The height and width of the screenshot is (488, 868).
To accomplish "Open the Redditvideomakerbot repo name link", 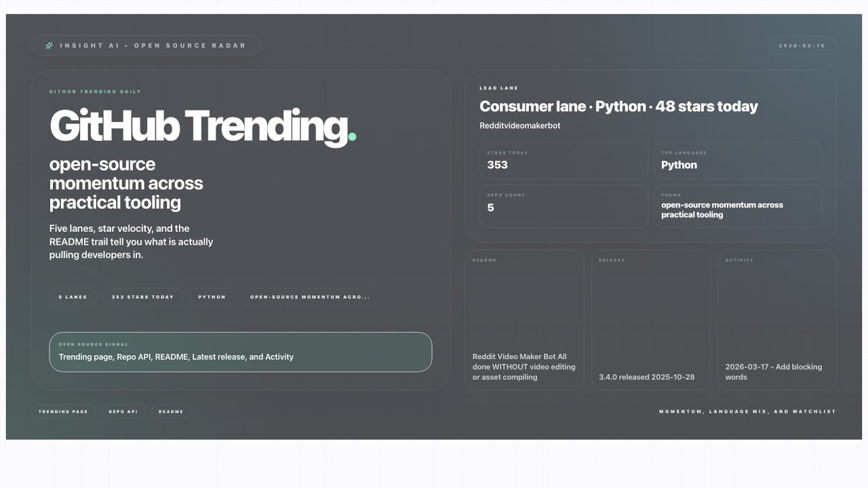I will [520, 125].
